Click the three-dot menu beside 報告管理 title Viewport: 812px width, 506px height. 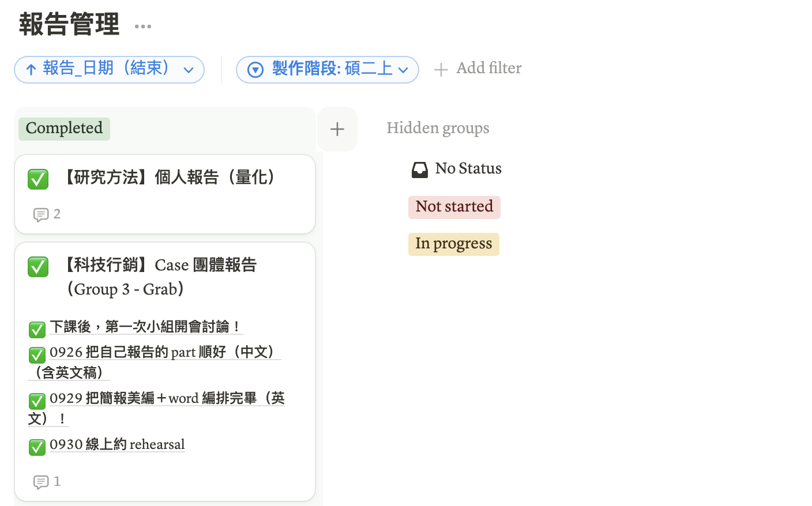[x=142, y=27]
